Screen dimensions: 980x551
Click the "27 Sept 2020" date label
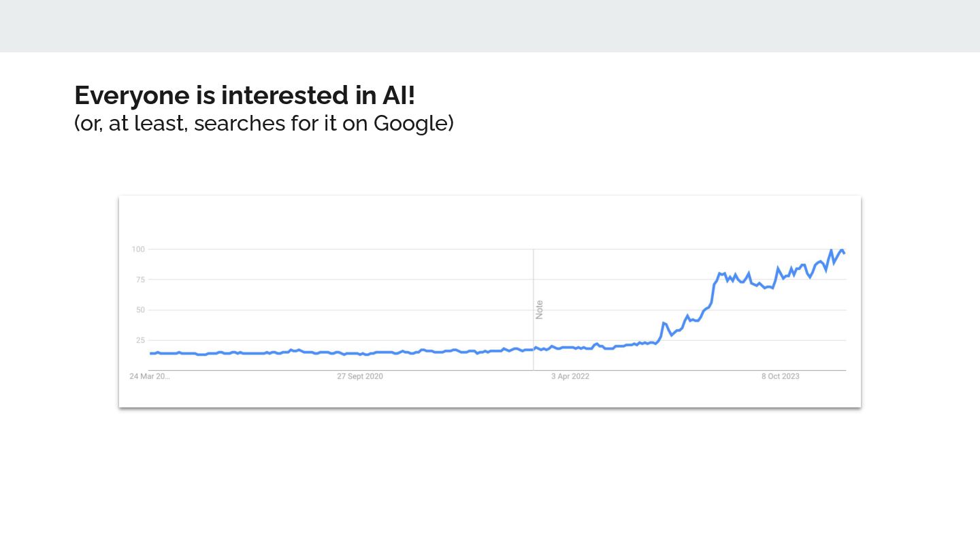[360, 376]
